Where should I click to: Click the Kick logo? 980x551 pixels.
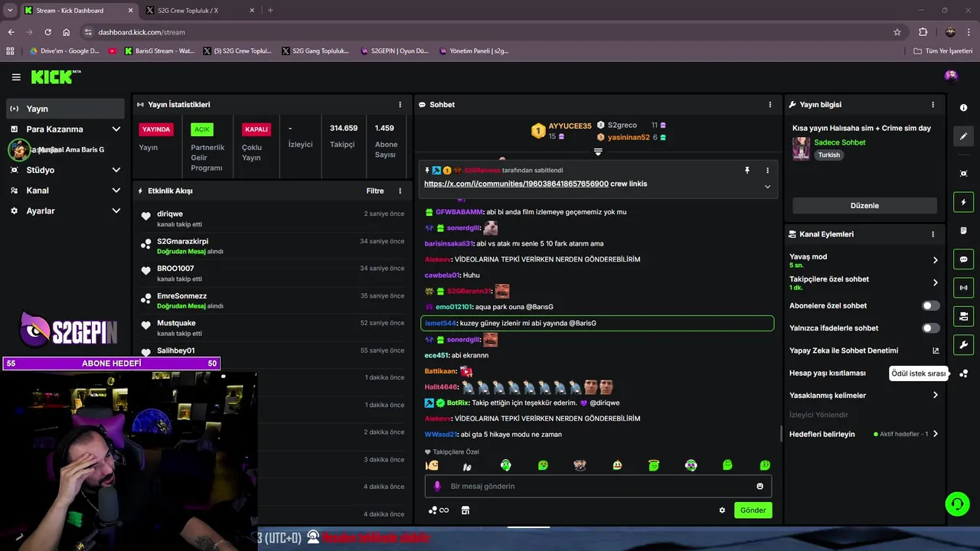tap(56, 77)
